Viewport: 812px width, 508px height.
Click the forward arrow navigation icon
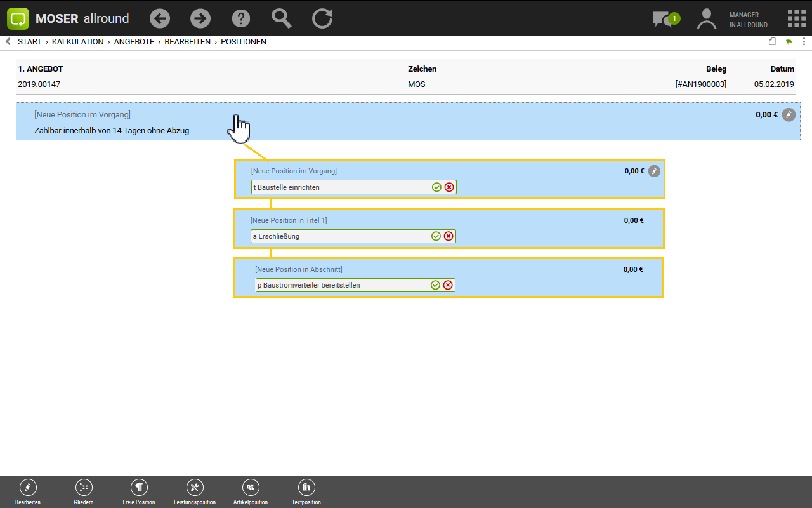tap(200, 18)
